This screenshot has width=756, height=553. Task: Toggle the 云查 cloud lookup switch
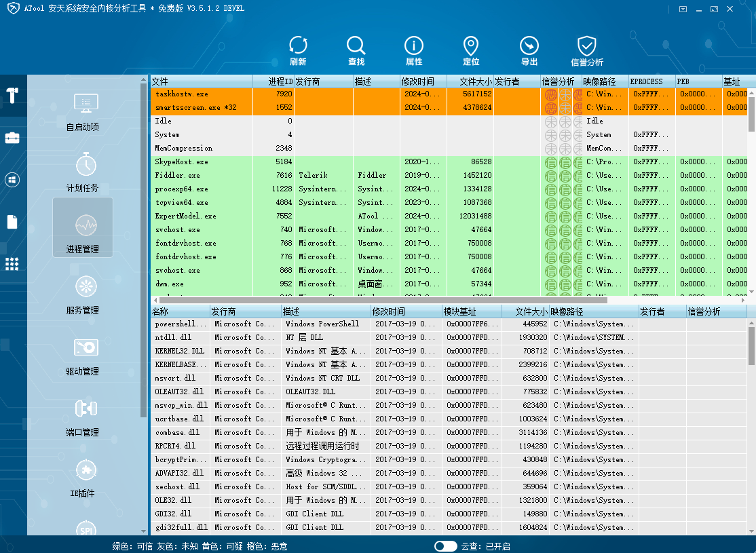(x=445, y=546)
